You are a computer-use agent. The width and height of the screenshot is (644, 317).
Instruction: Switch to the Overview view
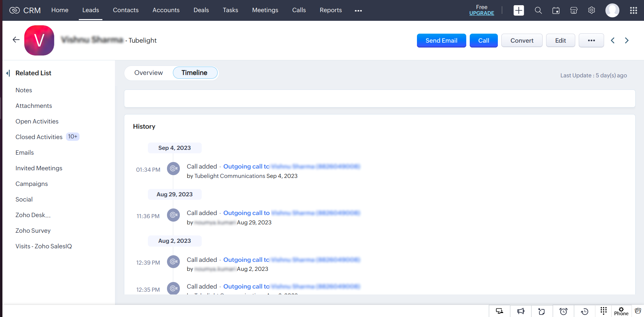tap(149, 73)
